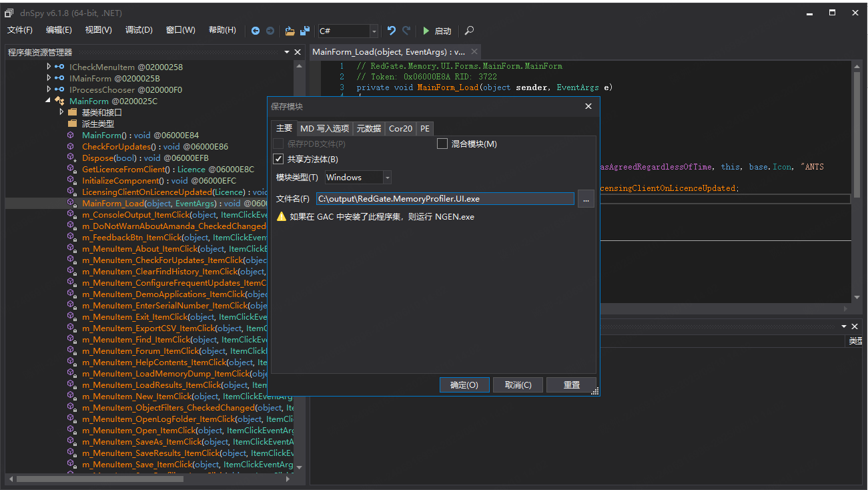This screenshot has height=490, width=868.
Task: Close the MainForm_Load document tab
Action: pos(474,51)
